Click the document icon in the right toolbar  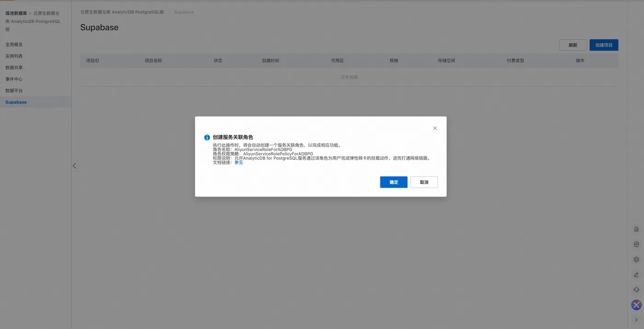(636, 229)
